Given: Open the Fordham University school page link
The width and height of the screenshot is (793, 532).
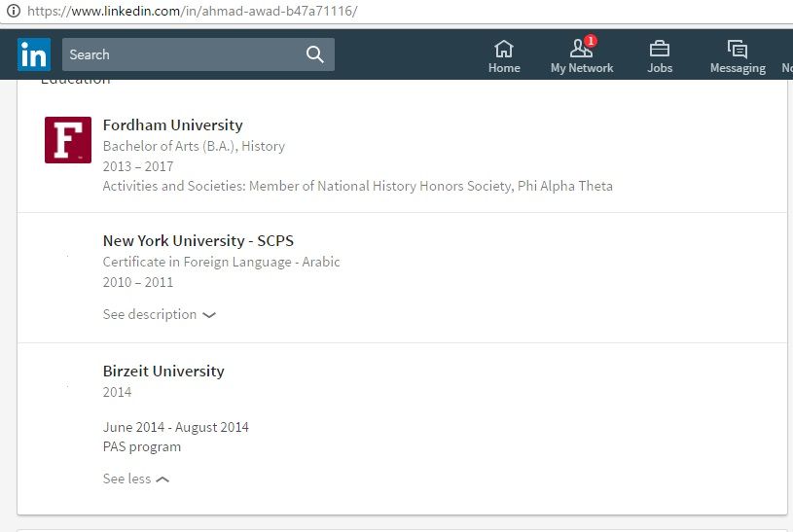Looking at the screenshot, I should [172, 124].
